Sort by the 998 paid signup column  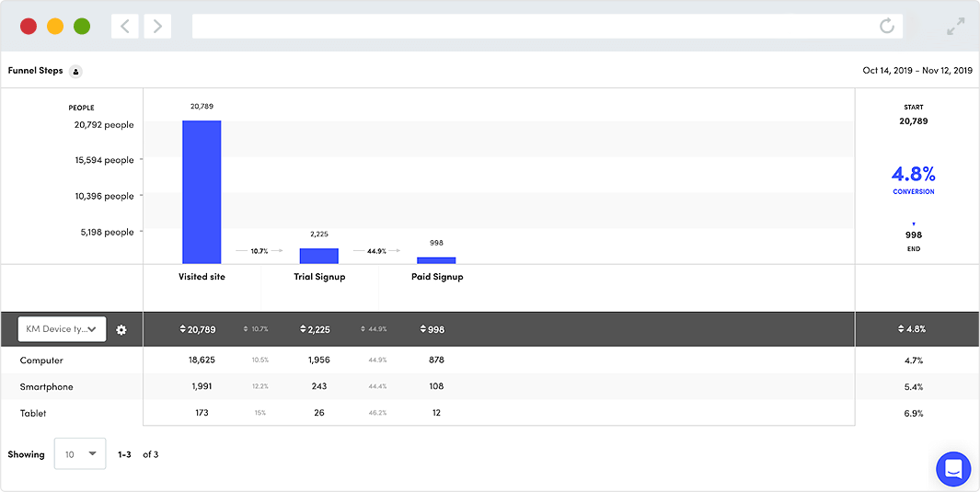[x=433, y=329]
